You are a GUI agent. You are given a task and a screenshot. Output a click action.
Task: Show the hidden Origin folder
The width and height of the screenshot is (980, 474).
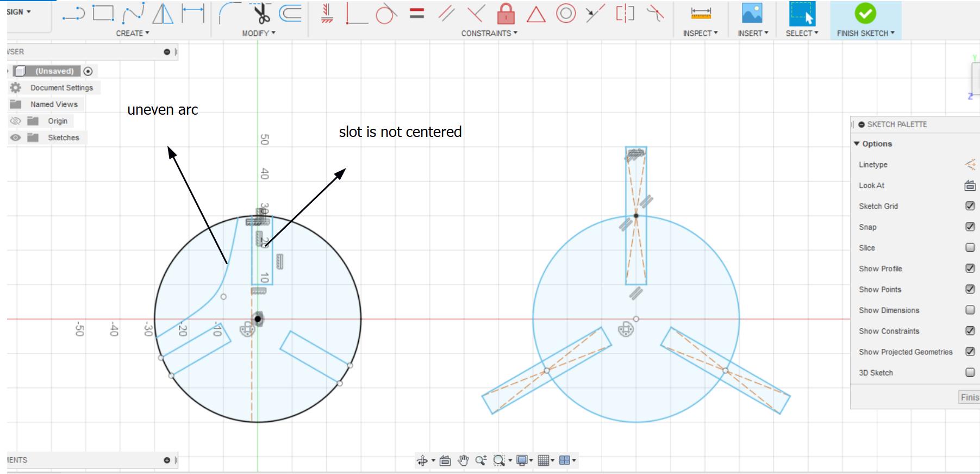15,121
